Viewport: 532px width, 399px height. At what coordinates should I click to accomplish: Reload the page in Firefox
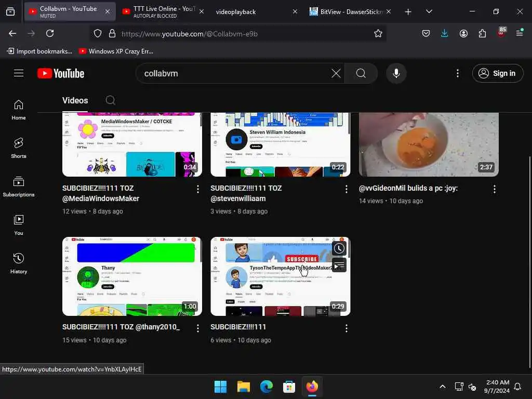pos(50,33)
